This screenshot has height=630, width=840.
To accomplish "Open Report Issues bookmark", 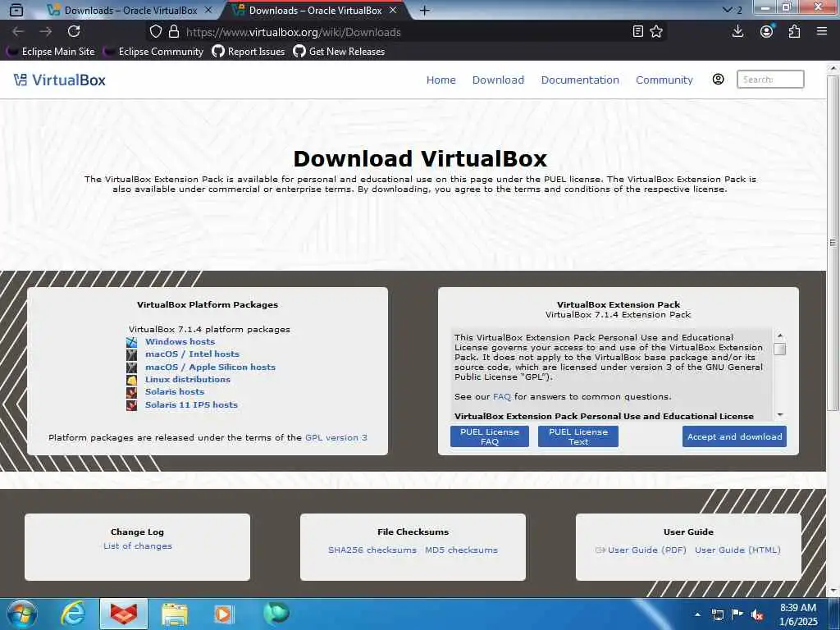I will (248, 52).
